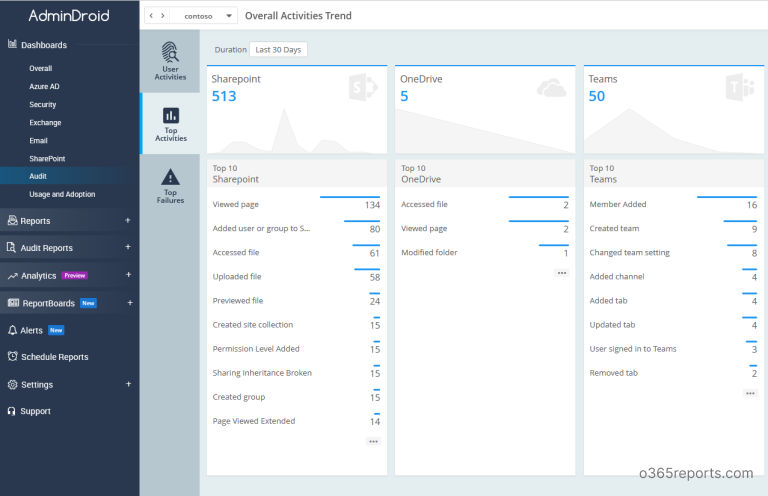This screenshot has height=496, width=768.
Task: Click the Audit Reports magnifier icon
Action: pos(11,247)
